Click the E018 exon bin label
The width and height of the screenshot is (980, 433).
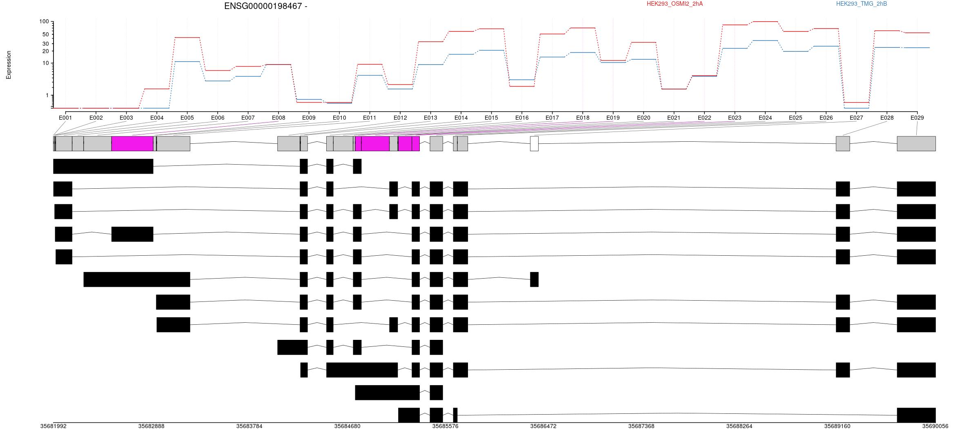583,118
